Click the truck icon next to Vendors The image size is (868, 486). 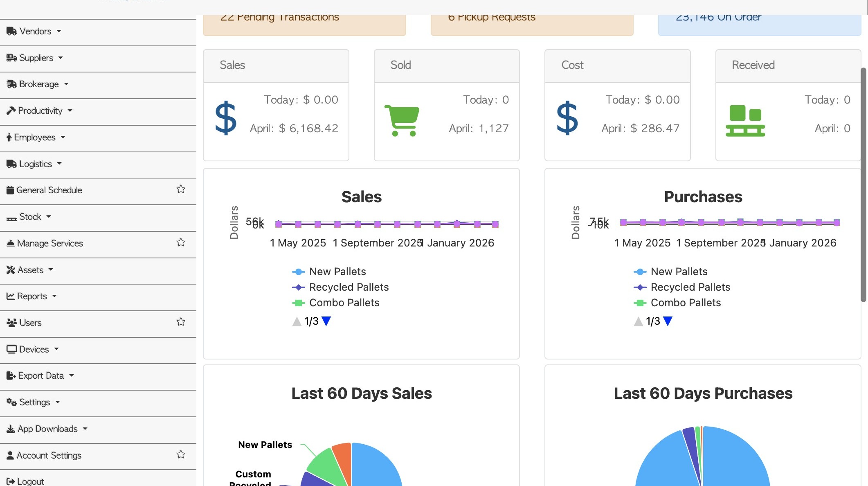pos(11,32)
